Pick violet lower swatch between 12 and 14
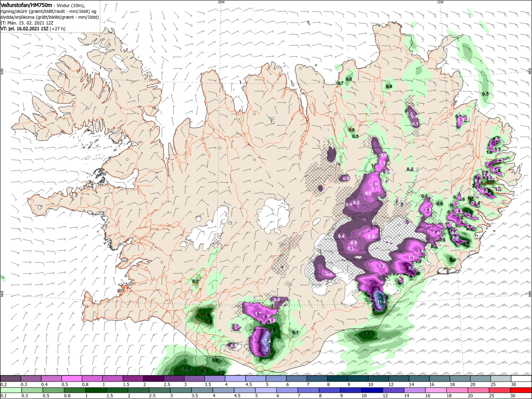 point(393,390)
